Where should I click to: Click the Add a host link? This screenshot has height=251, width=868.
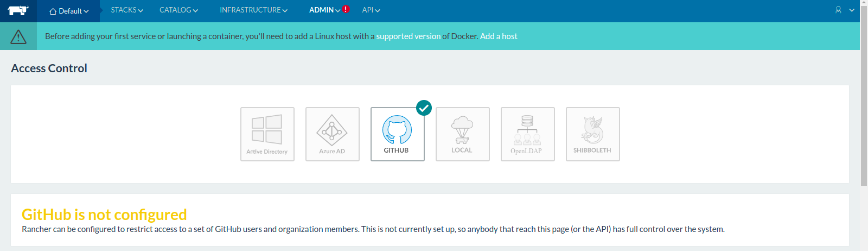pyautogui.click(x=499, y=36)
